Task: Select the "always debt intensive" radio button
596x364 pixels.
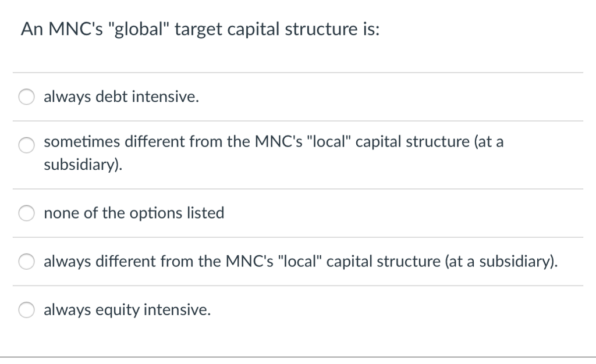Action: 26,97
